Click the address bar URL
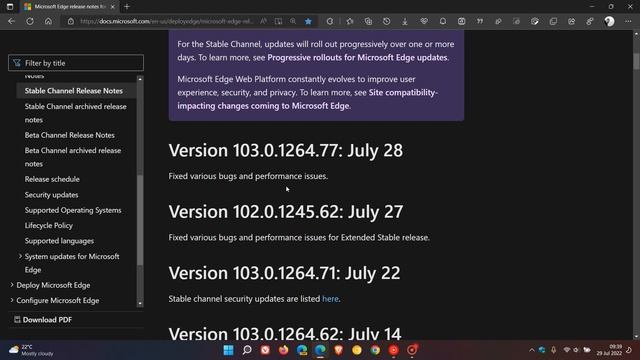Viewport: 640px width, 360px height. point(167,21)
